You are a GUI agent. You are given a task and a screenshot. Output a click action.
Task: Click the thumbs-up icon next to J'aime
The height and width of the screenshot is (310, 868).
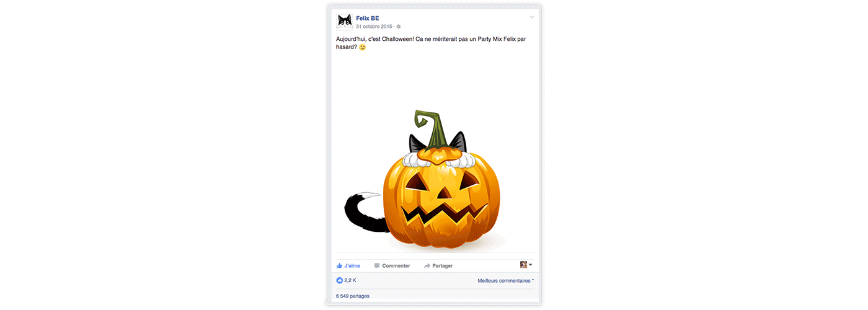coord(339,265)
